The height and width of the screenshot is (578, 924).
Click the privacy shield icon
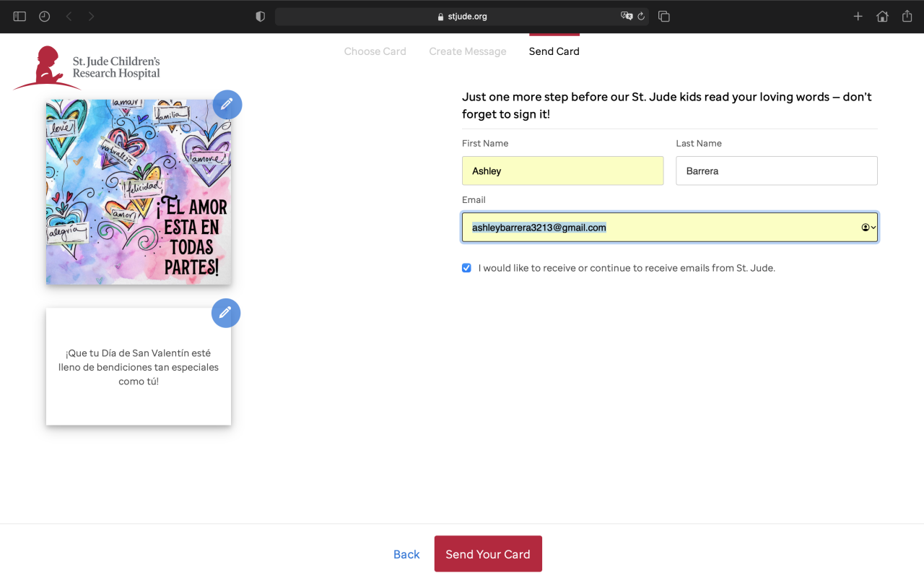(x=261, y=16)
